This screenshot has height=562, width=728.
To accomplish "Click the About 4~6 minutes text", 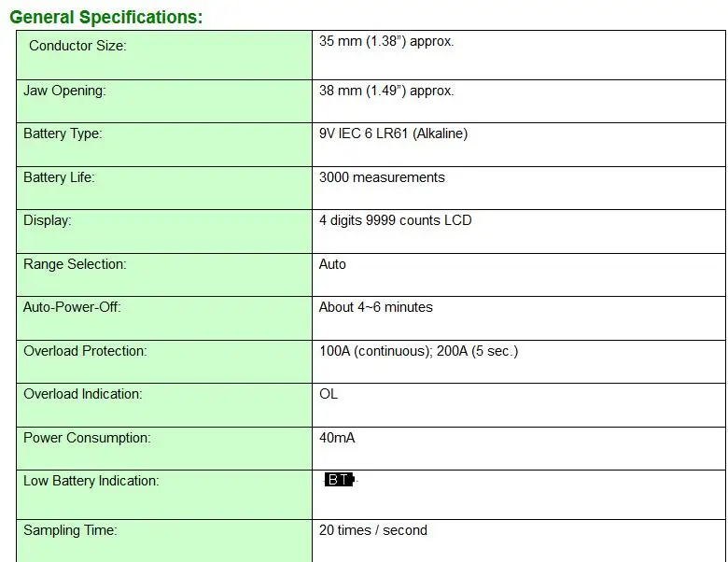I will click(375, 307).
